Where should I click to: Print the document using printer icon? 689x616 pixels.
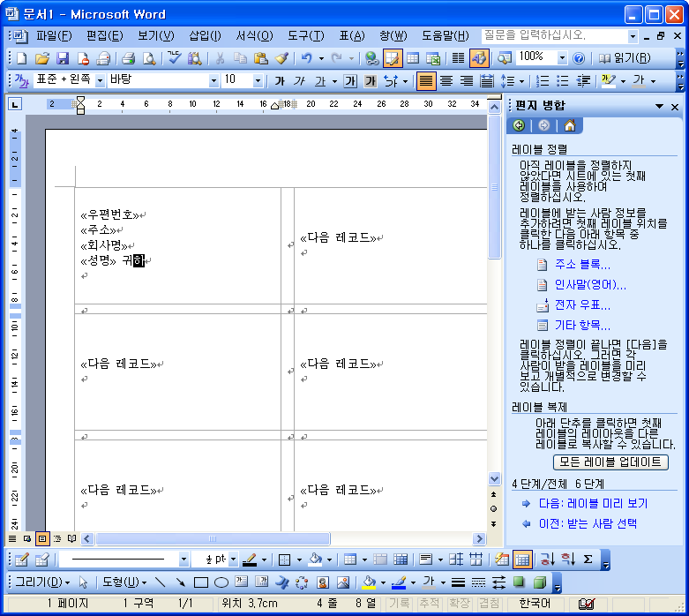[128, 58]
